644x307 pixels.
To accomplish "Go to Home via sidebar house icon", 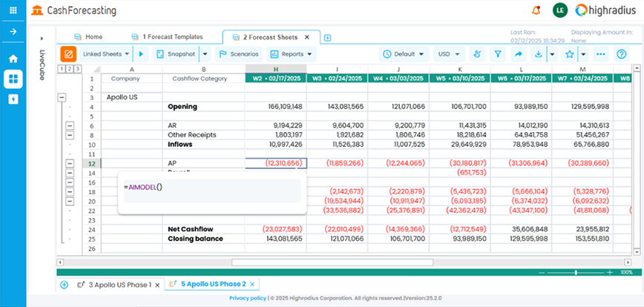I will pyautogui.click(x=13, y=59).
